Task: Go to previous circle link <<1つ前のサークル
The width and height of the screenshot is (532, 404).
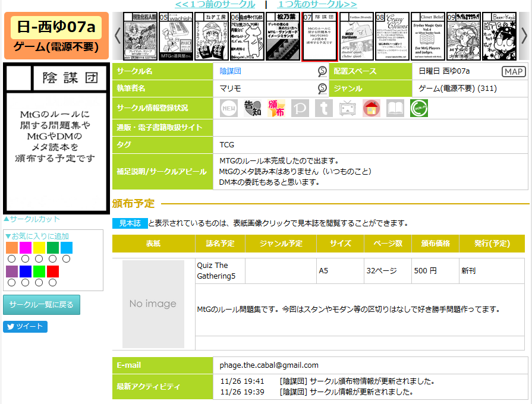Action: click(x=215, y=4)
